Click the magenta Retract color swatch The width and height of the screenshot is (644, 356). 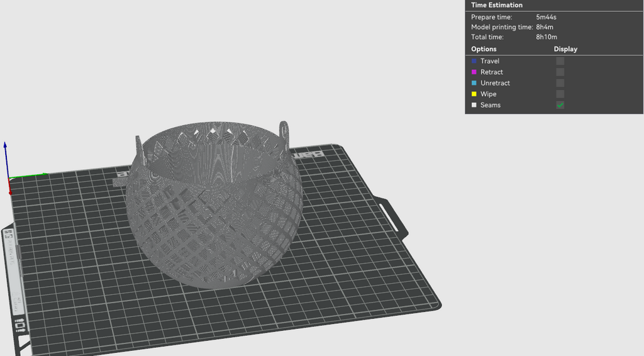point(474,72)
